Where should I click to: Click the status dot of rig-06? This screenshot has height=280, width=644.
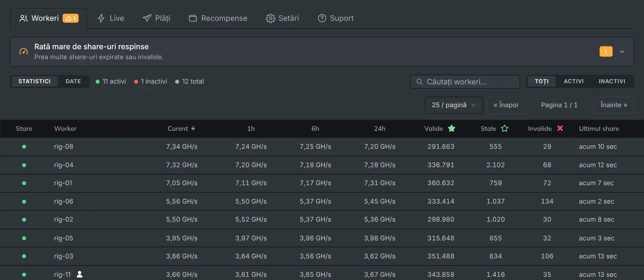click(24, 202)
